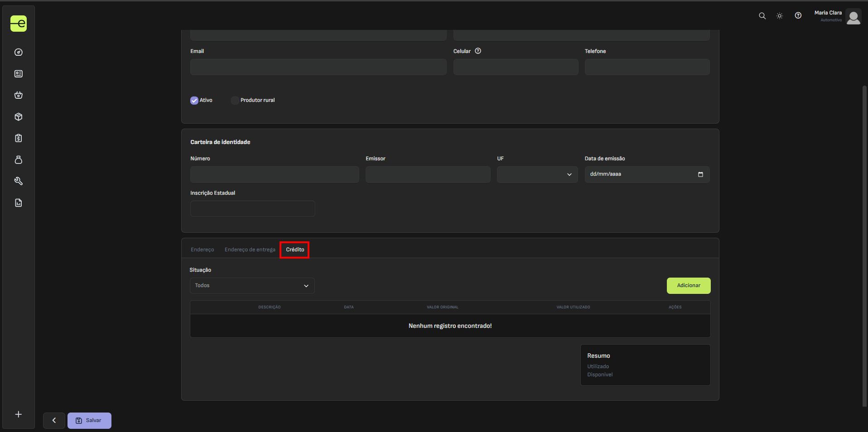Enable the Produtor rural checkbox

pyautogui.click(x=235, y=101)
